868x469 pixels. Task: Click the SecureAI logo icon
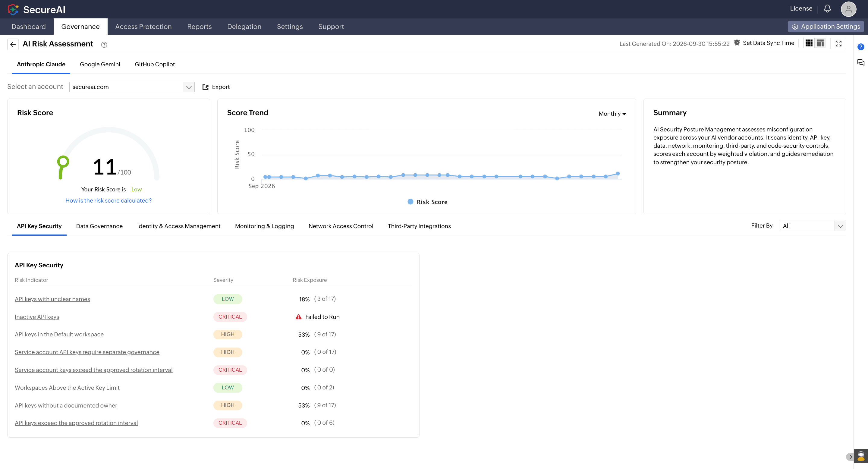pos(13,9)
